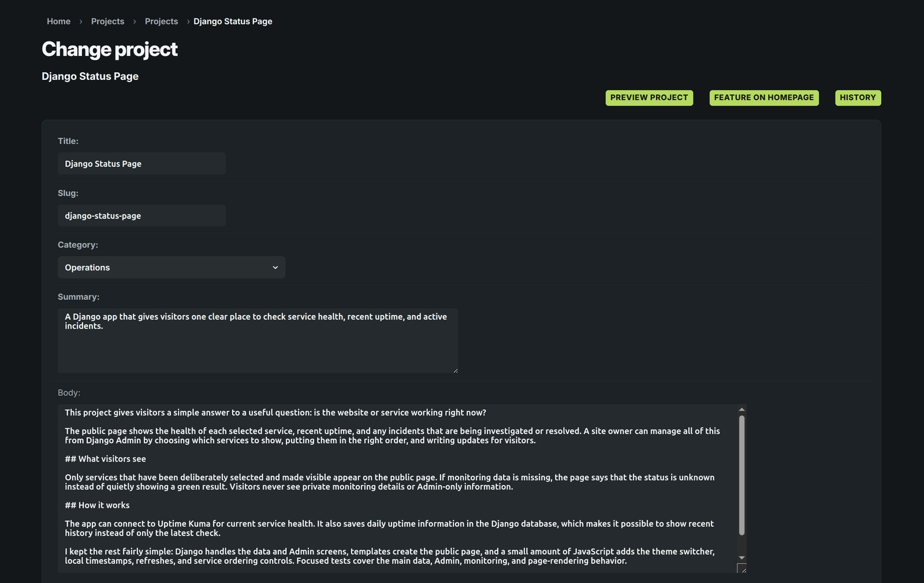Click the Summary field label
This screenshot has width=924, height=583.
79,297
